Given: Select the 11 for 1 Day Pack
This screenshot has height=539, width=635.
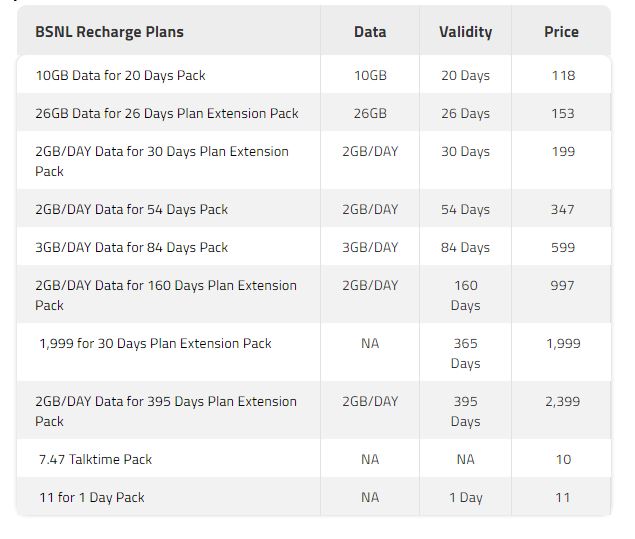Looking at the screenshot, I should click(x=91, y=497).
